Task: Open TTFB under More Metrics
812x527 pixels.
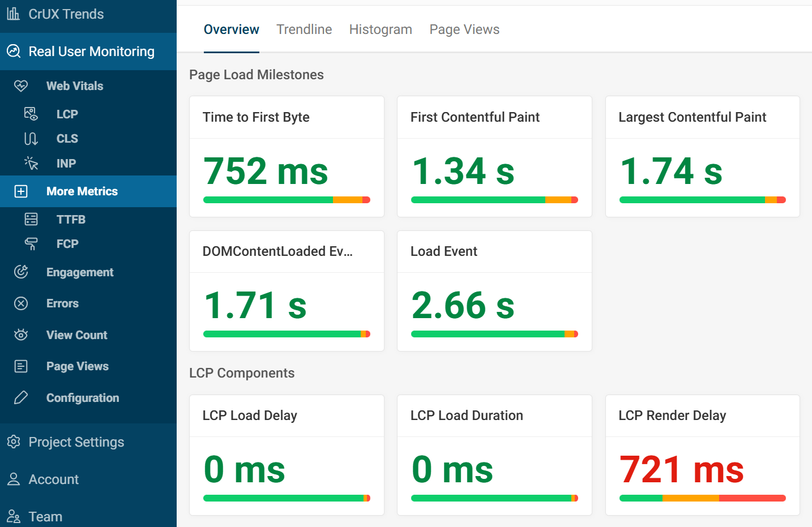Action: 71,220
